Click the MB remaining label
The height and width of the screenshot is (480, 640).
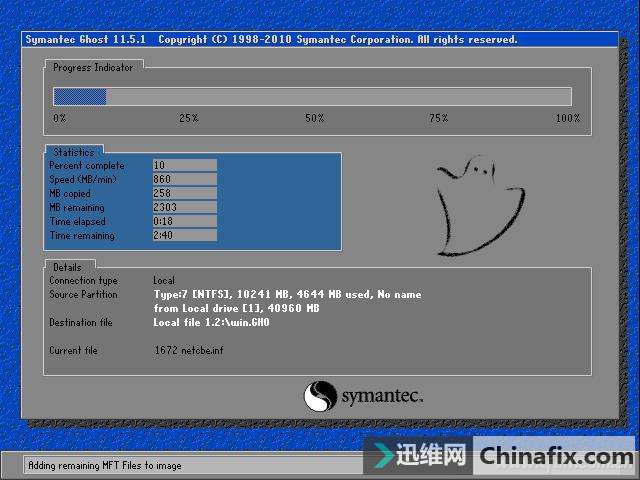(77, 207)
